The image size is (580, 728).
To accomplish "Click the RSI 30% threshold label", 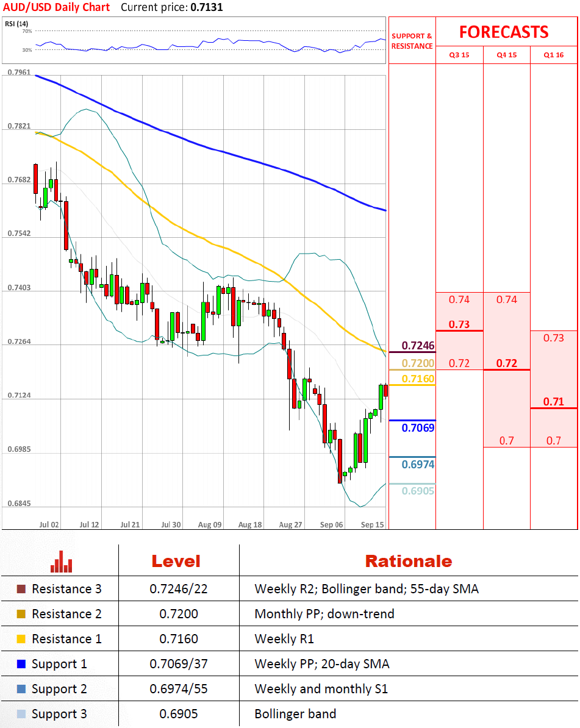I will click(x=27, y=50).
